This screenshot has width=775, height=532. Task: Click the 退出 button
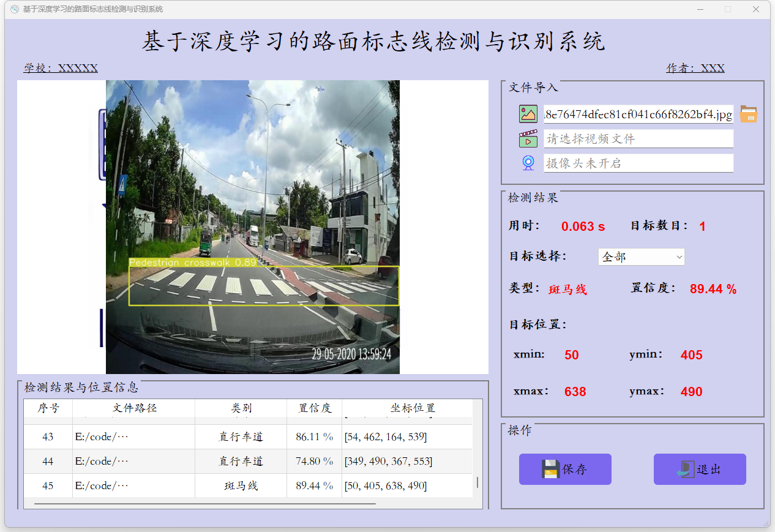coord(700,469)
